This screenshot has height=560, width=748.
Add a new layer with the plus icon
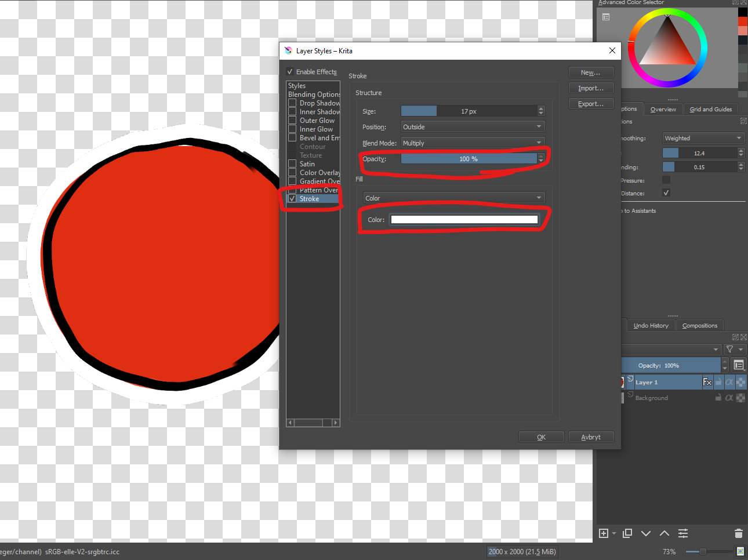[x=603, y=533]
